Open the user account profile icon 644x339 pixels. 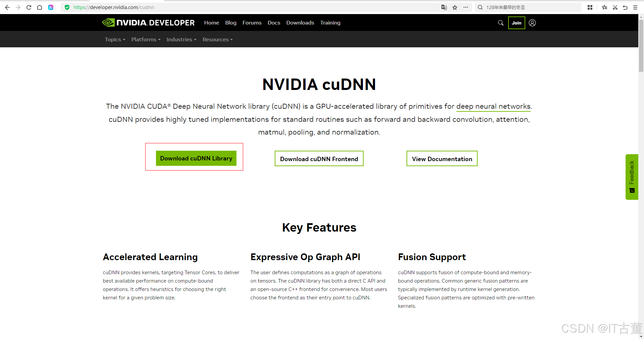click(532, 23)
